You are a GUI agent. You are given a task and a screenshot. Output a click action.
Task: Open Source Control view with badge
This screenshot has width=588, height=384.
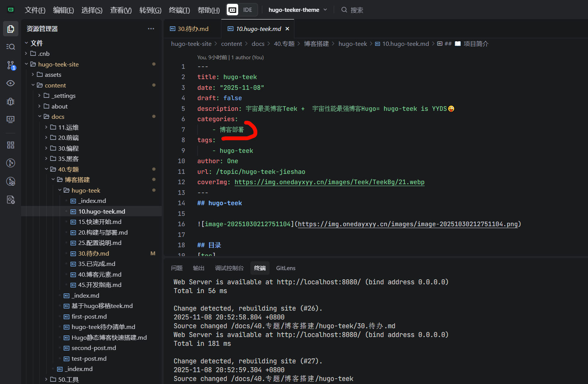pos(11,65)
